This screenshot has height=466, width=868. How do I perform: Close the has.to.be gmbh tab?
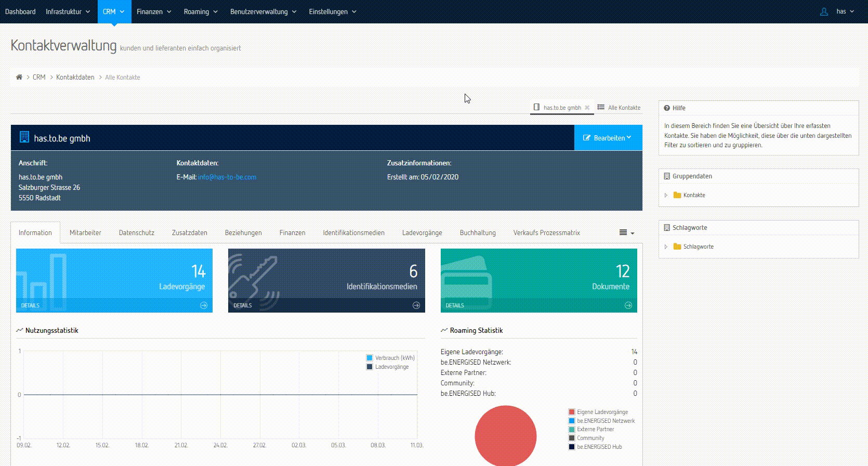click(587, 108)
